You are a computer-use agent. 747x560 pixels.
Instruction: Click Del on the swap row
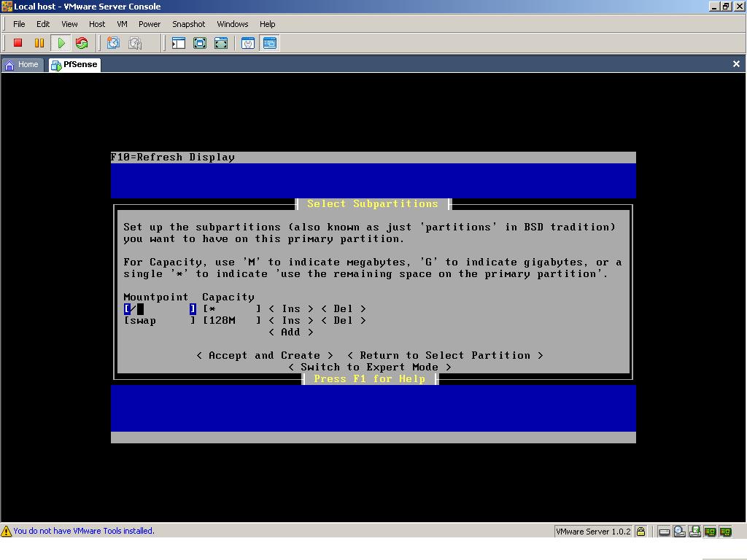coord(343,321)
